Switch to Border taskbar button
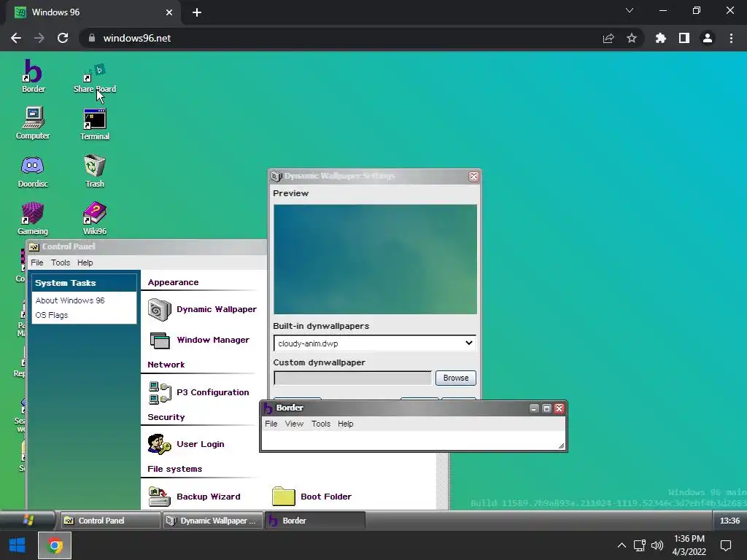The width and height of the screenshot is (747, 560). click(x=315, y=521)
